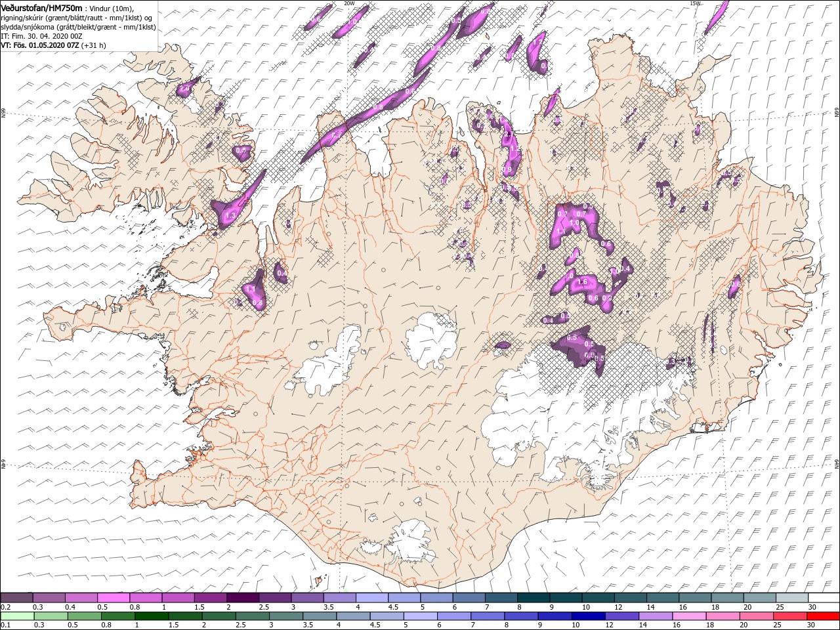Click the 8–9 dark teal snow swatch
Screen dimensions: 840x630
[534, 597]
